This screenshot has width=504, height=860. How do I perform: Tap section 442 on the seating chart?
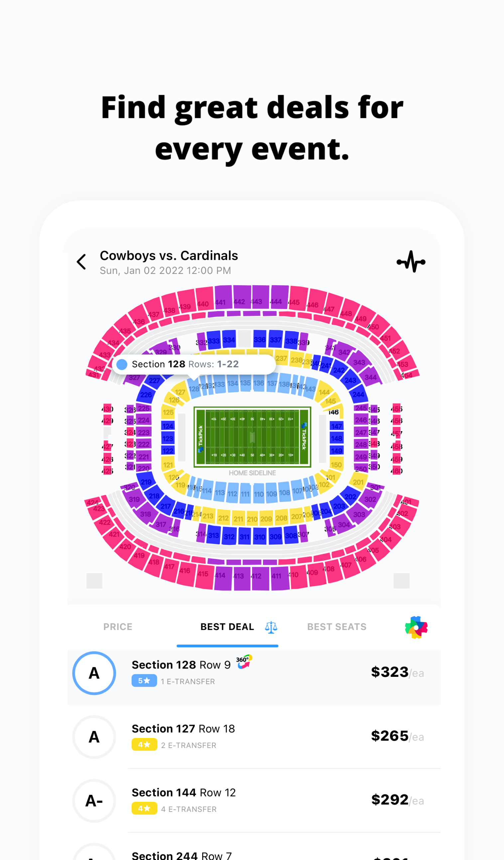[242, 297]
